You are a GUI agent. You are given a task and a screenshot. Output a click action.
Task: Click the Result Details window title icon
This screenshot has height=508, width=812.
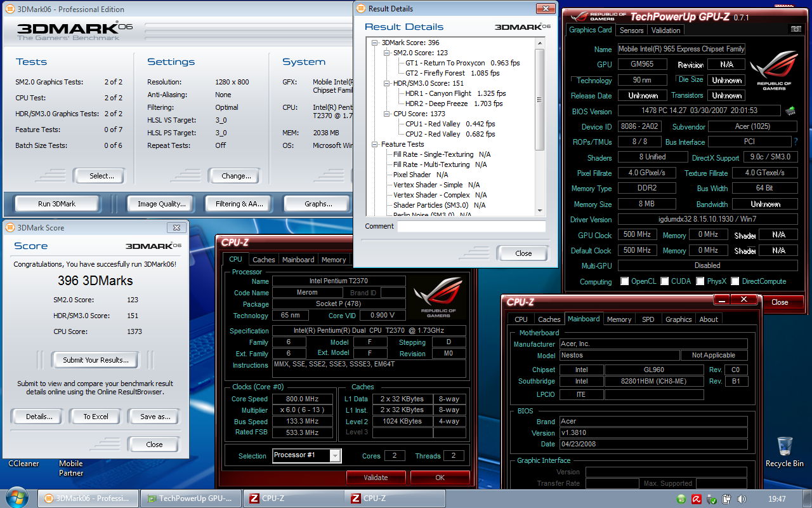click(362, 9)
